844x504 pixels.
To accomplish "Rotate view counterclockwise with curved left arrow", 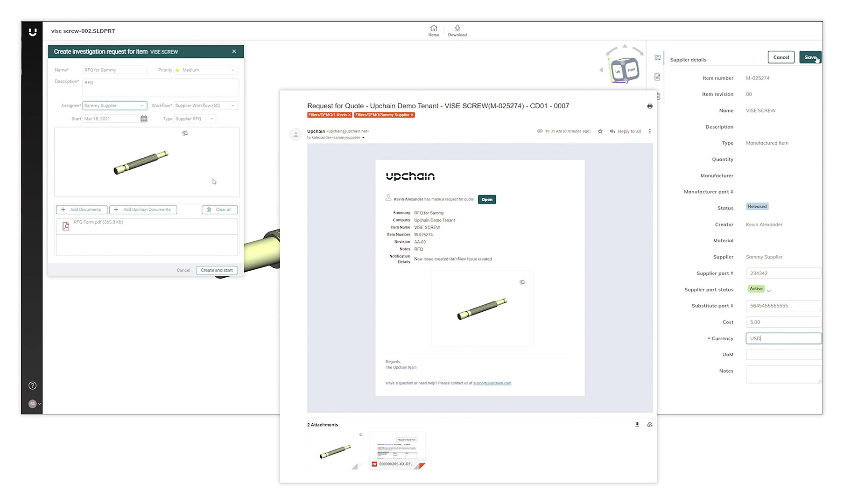I will pyautogui.click(x=612, y=51).
